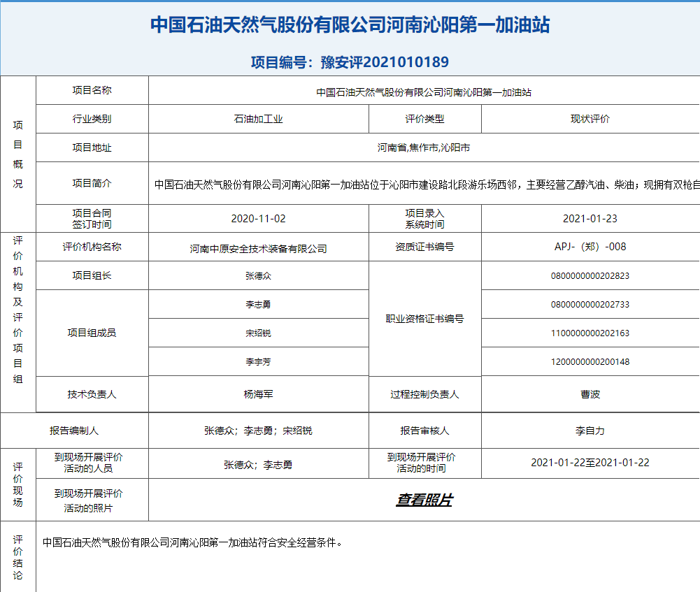Click the 技术负责人 label
700x592 pixels.
[x=92, y=394]
